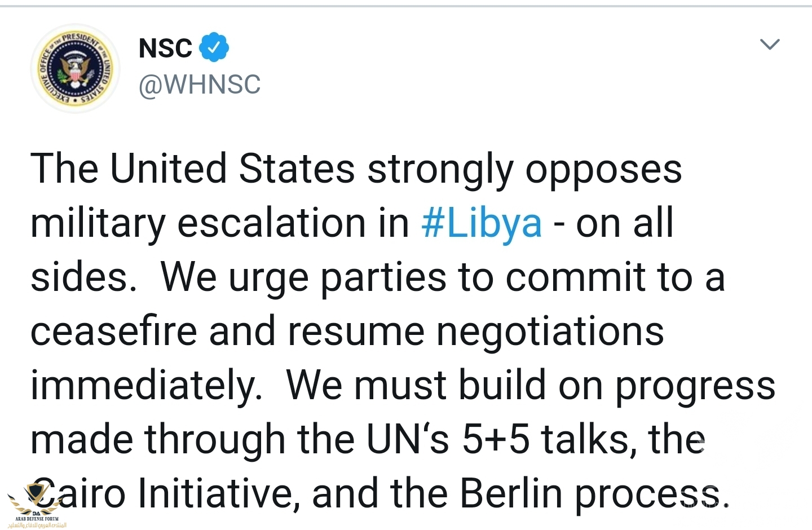Click the word "negotiations" in the tweet
812x530 pixels.
(550, 331)
